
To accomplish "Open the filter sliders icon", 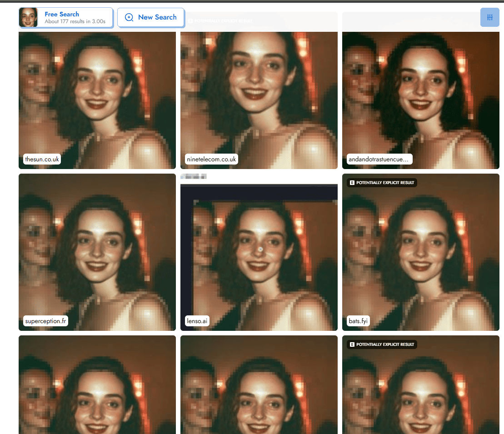I will pos(489,17).
